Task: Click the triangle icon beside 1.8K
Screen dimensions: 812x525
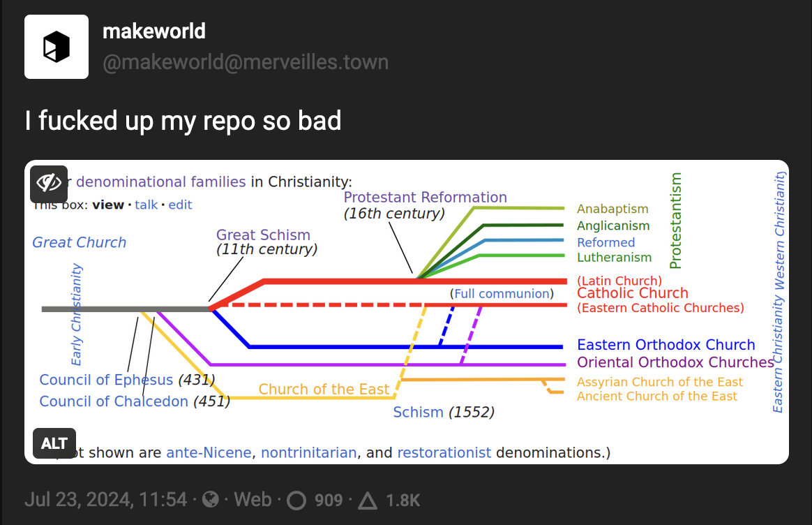Action: (x=367, y=500)
